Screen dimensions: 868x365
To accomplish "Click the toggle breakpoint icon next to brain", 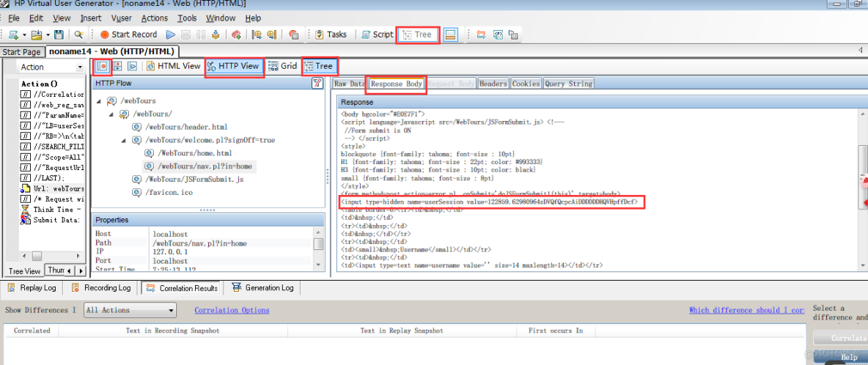I will click(257, 34).
